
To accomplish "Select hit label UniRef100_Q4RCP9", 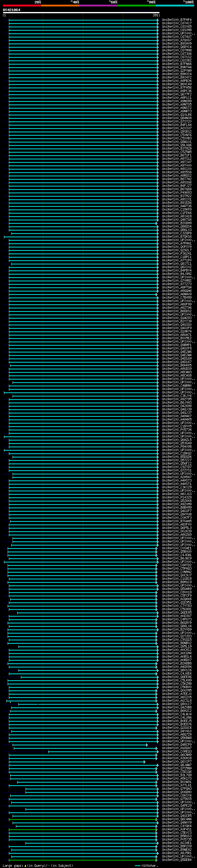I will pyautogui.click(x=176, y=745).
